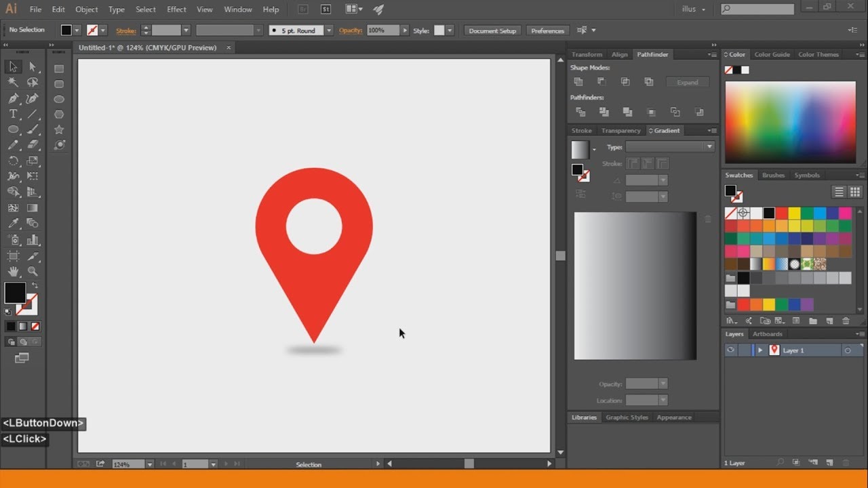Viewport: 868px width, 488px height.
Task: Open the fill color dropdown in control bar
Action: pyautogui.click(x=77, y=30)
